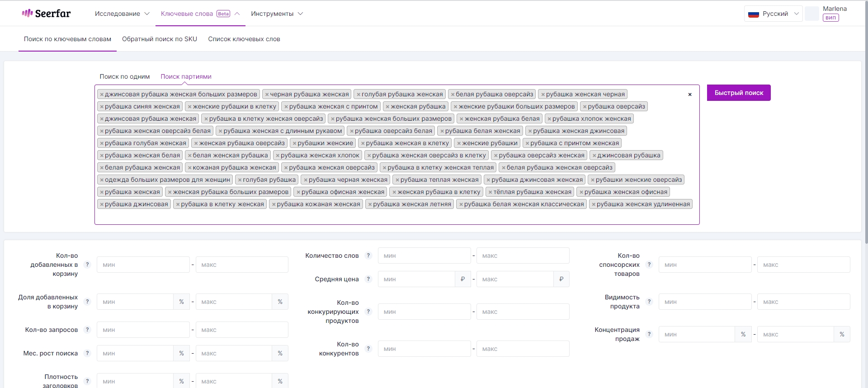Click help icon for Концентрация продаж

(x=649, y=334)
